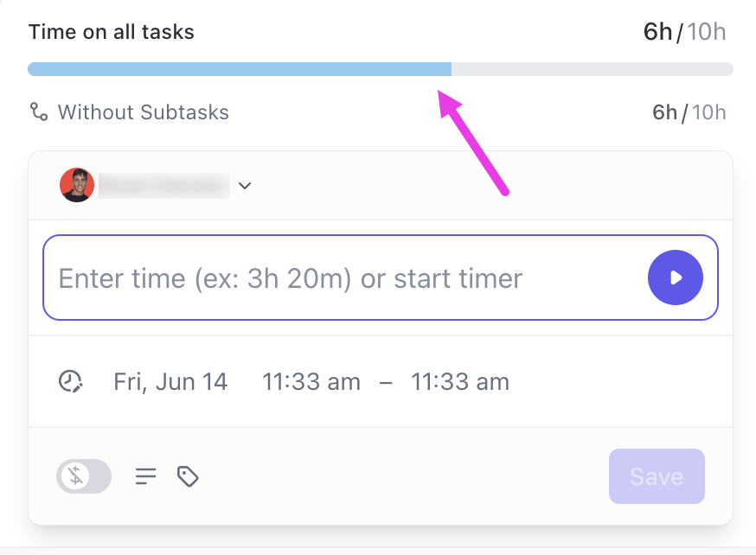756x555 pixels.
Task: Click the blue time progress bar
Action: [238, 68]
